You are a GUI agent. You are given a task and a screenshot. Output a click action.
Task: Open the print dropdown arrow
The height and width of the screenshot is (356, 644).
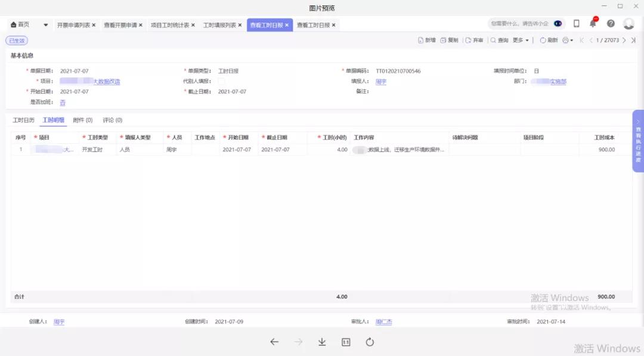click(572, 41)
